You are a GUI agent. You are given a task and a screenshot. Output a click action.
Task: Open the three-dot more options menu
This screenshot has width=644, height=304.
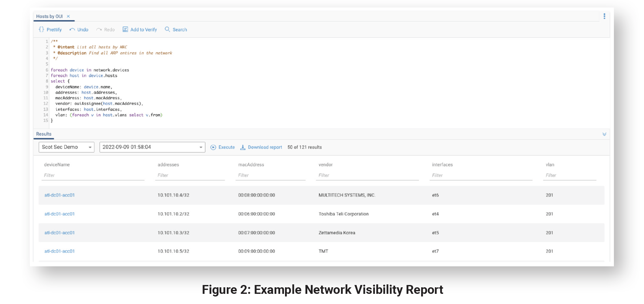pos(604,16)
